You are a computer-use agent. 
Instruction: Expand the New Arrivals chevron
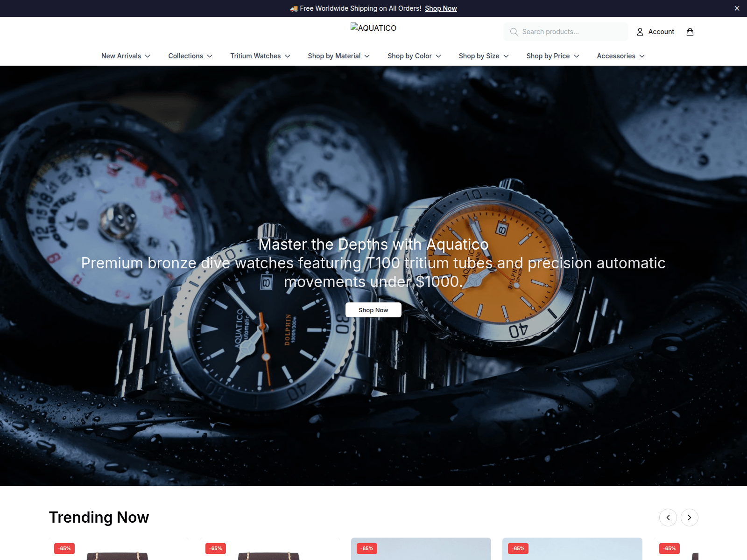[148, 56]
